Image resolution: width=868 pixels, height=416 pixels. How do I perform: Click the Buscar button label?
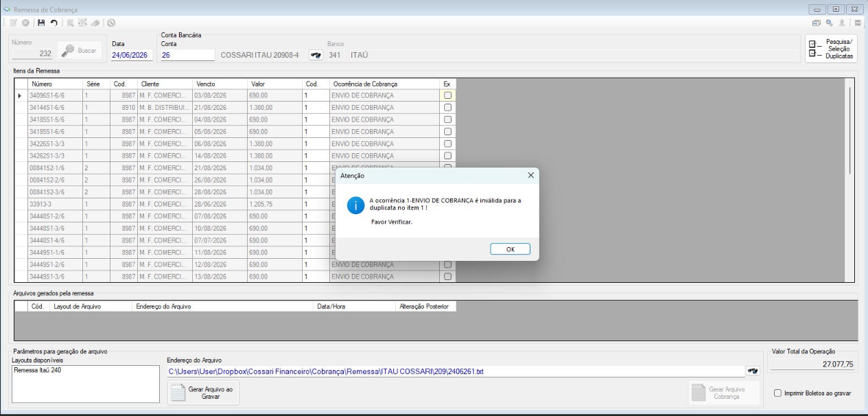86,51
